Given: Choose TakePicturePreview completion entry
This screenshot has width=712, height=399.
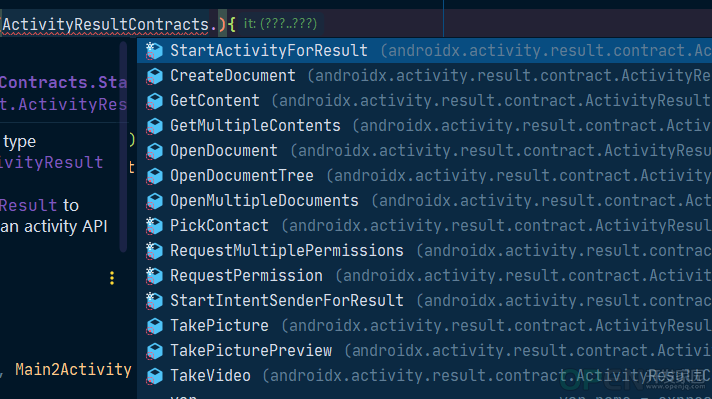Looking at the screenshot, I should click(x=425, y=350).
